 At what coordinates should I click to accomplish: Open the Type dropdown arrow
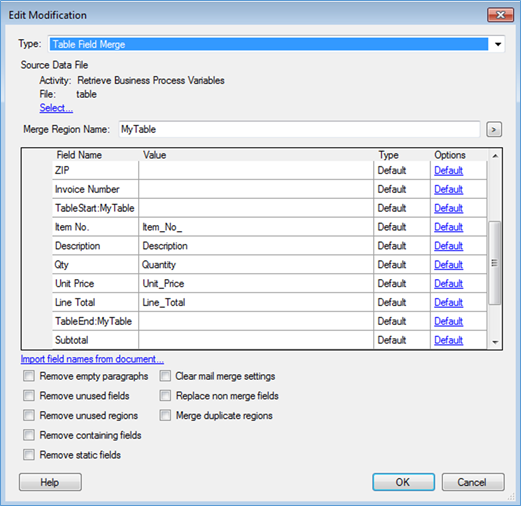point(498,44)
